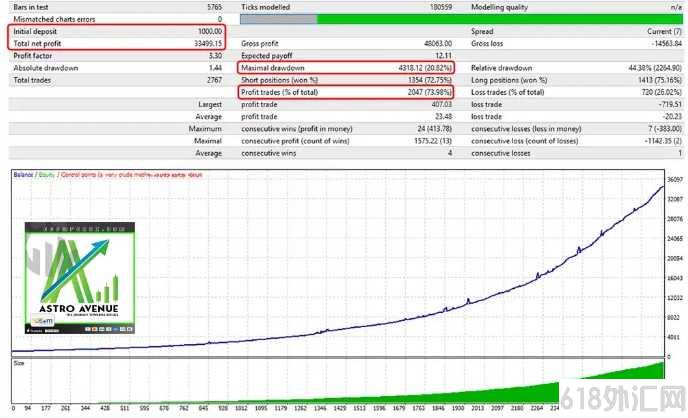Click the modelling quality value n/a
The width and height of the screenshot is (688, 418).
click(x=676, y=7)
